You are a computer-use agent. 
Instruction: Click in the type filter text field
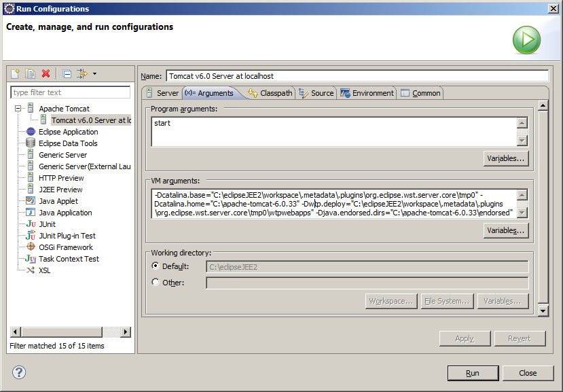pyautogui.click(x=71, y=92)
